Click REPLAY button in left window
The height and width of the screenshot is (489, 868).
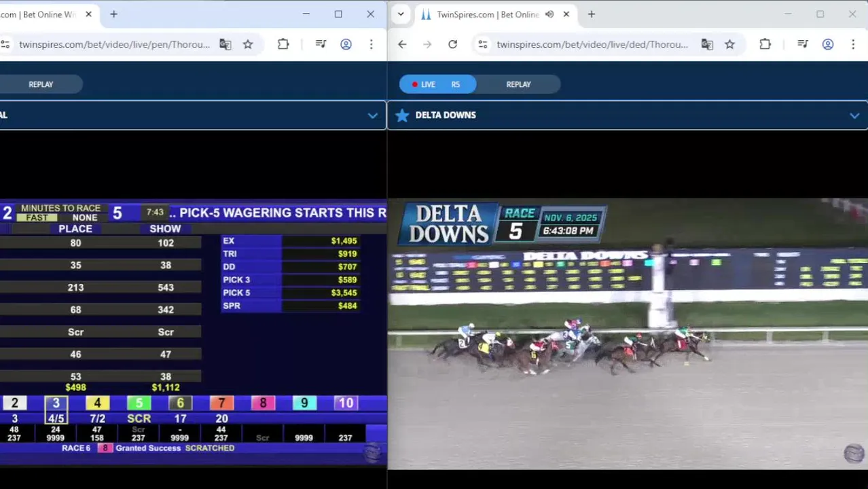(x=41, y=84)
